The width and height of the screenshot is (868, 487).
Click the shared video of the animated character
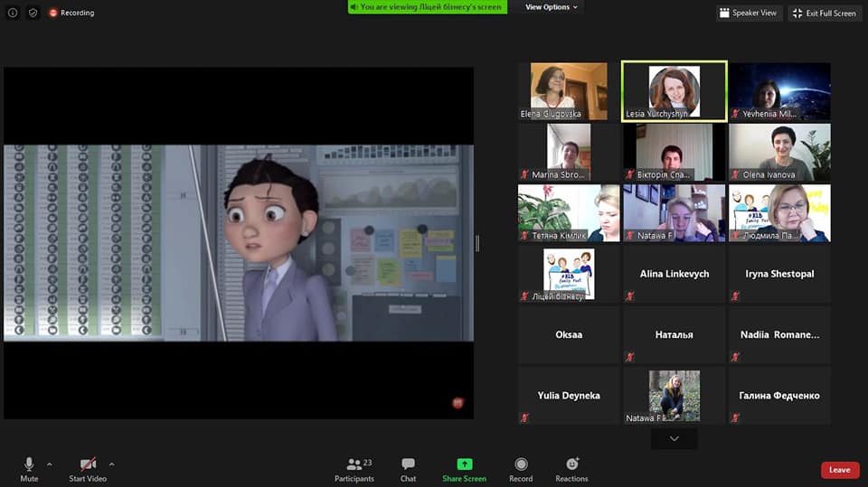click(239, 243)
